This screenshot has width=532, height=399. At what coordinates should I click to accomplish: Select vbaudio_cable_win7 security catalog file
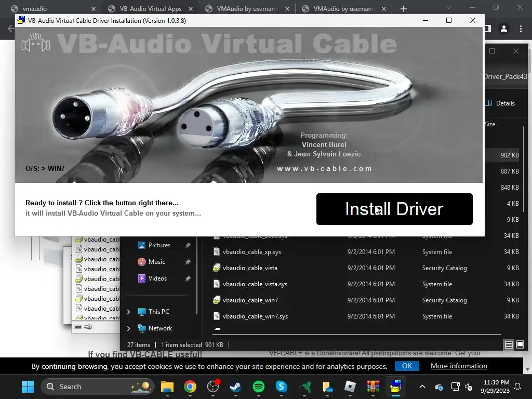(x=250, y=300)
